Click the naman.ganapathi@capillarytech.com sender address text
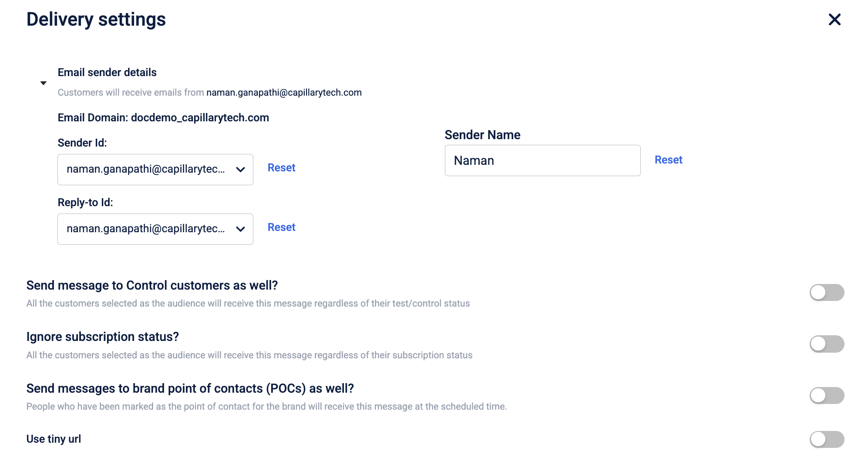868x474 pixels. 284,93
